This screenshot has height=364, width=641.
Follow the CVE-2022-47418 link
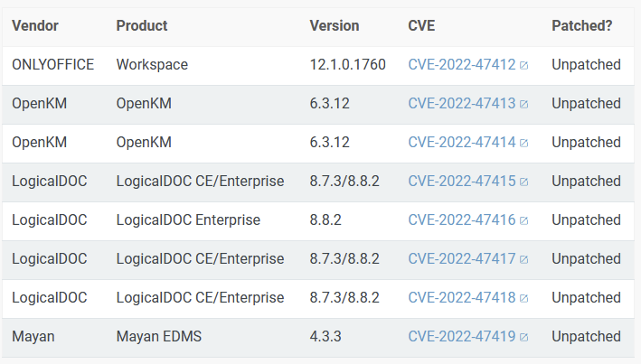pyautogui.click(x=462, y=298)
